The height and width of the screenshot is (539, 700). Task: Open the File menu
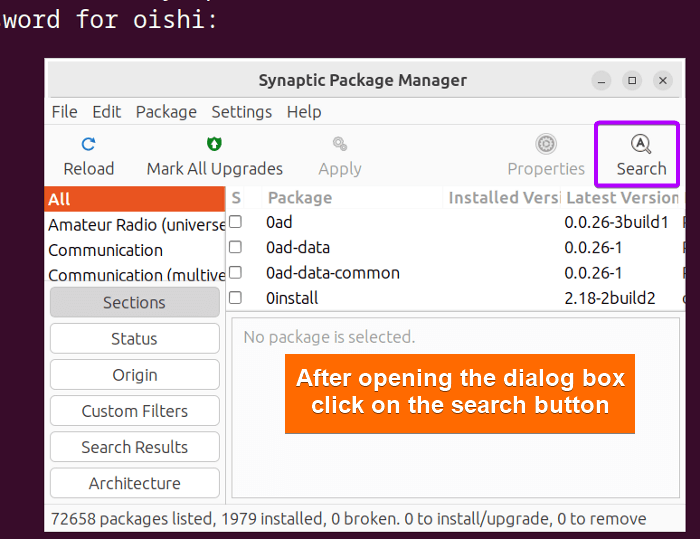pyautogui.click(x=64, y=112)
